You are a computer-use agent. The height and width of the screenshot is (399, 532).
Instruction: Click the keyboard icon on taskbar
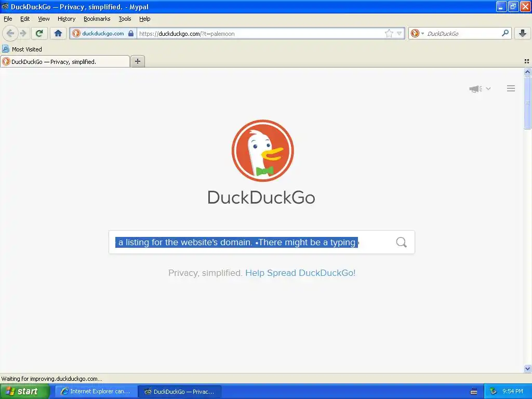click(x=474, y=392)
